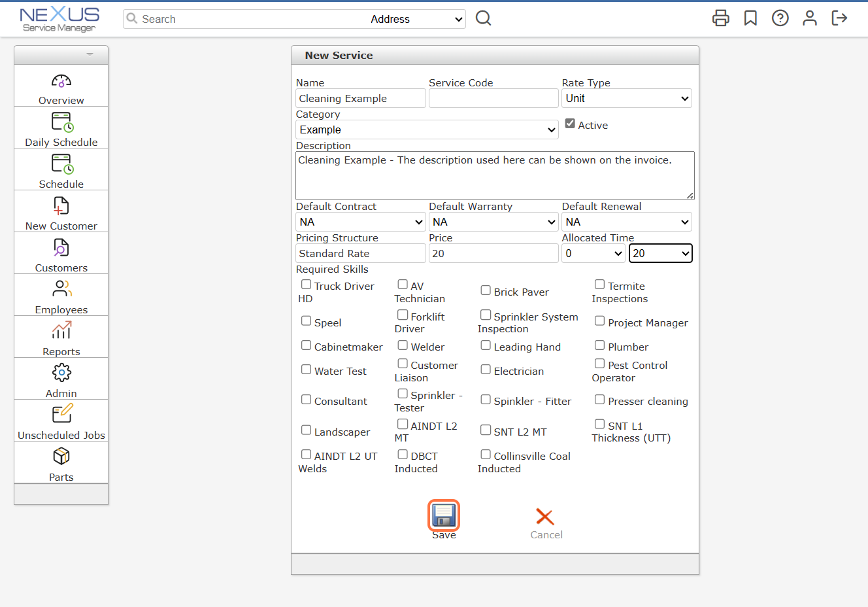Open the New Customer icon
Viewport: 868px width, 607px height.
pyautogui.click(x=61, y=206)
